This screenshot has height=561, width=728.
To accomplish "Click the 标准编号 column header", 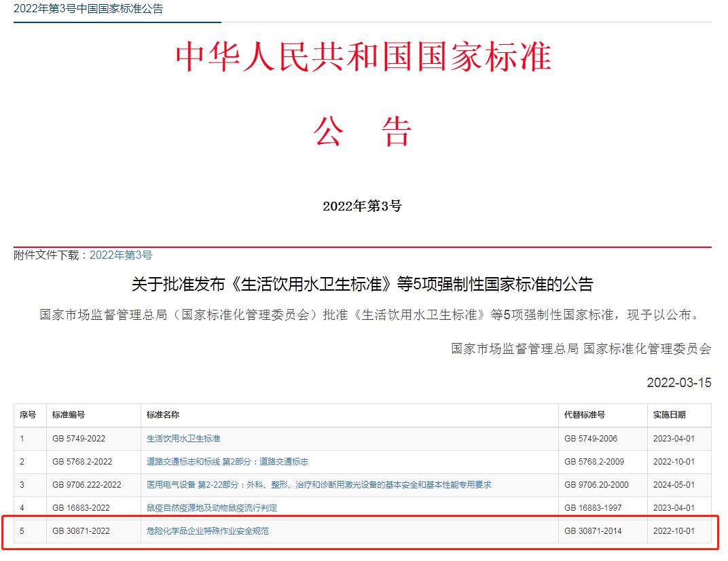I will coord(68,415).
